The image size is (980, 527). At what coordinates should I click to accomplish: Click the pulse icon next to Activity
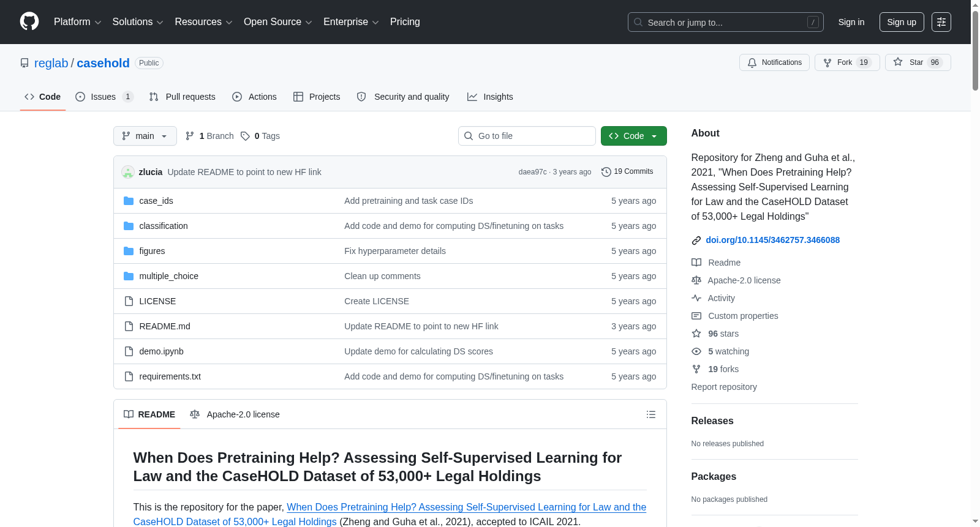pos(696,298)
